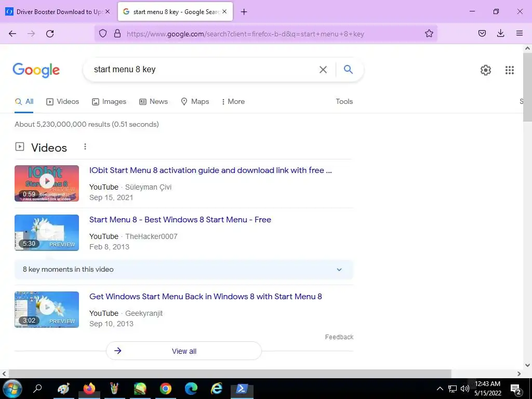Clear the Google search box
Screen dimensions: 532x399
click(323, 70)
